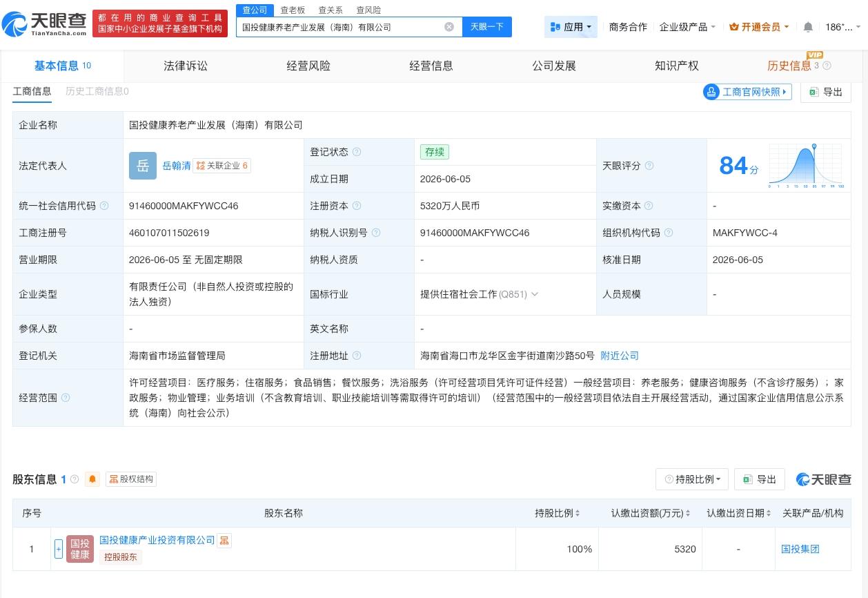Show help for 组织机构代码
This screenshot has width=868, height=598.
coord(669,233)
